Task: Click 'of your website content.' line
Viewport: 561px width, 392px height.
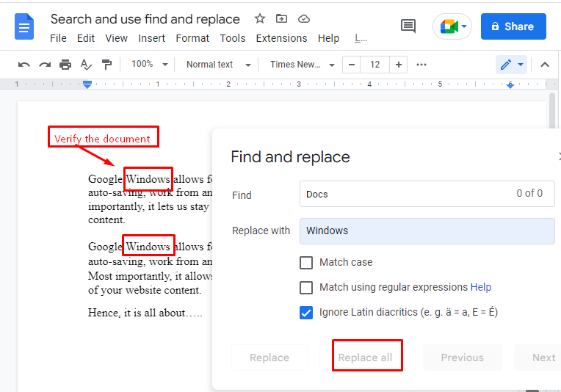Action: pos(145,290)
